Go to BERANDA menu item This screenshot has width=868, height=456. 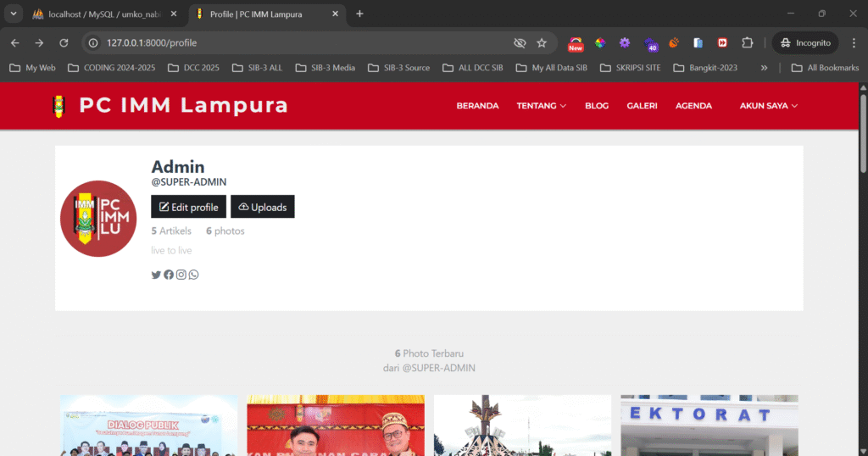click(477, 106)
